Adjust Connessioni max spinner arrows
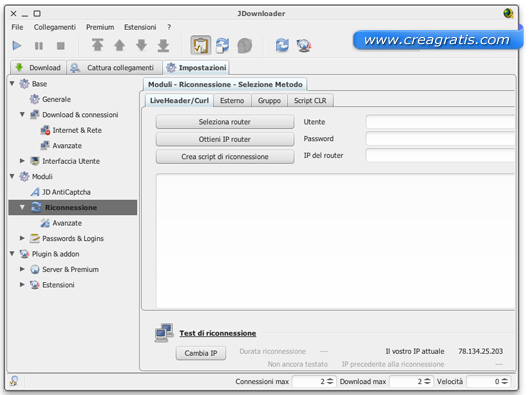530x395 pixels. pyautogui.click(x=330, y=381)
